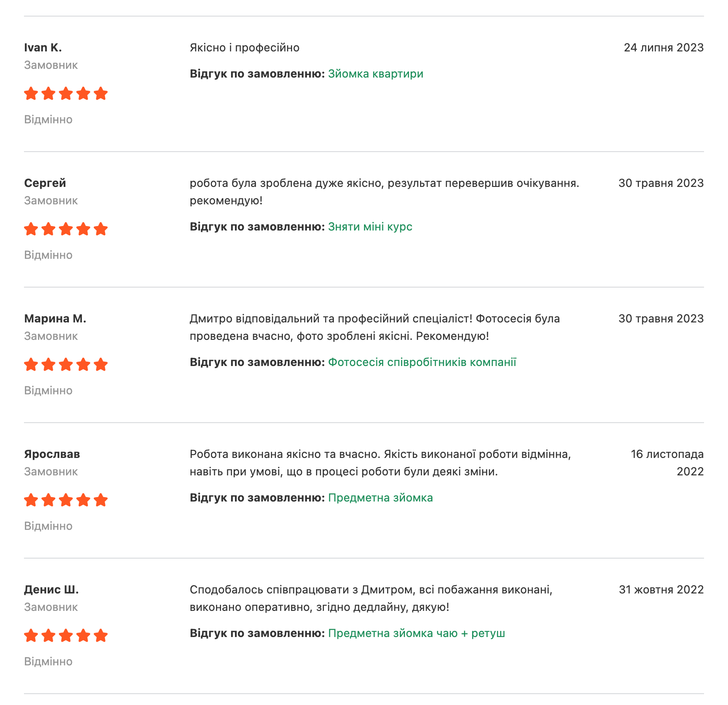
Task: Click the review text "Якісно і професійно"
Action: click(x=245, y=47)
